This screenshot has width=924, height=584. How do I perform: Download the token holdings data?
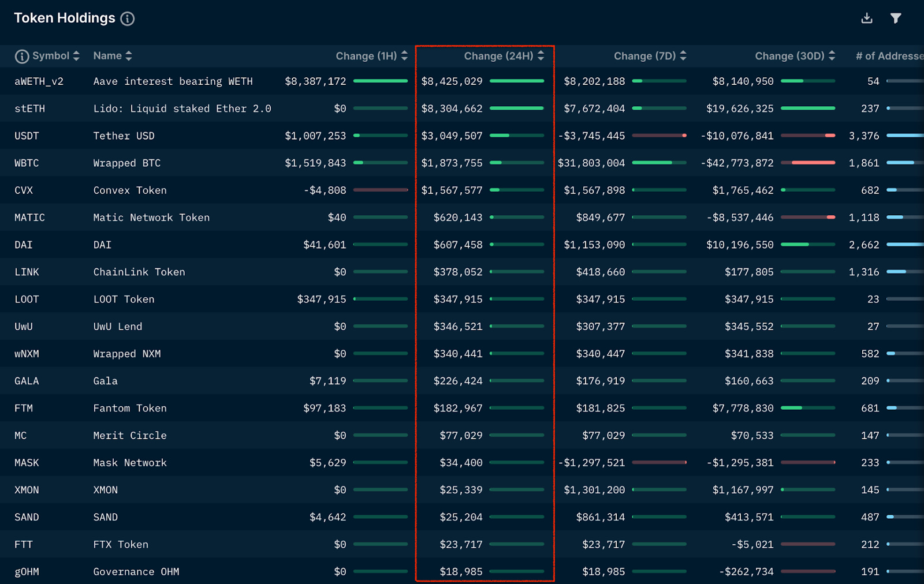(x=867, y=18)
